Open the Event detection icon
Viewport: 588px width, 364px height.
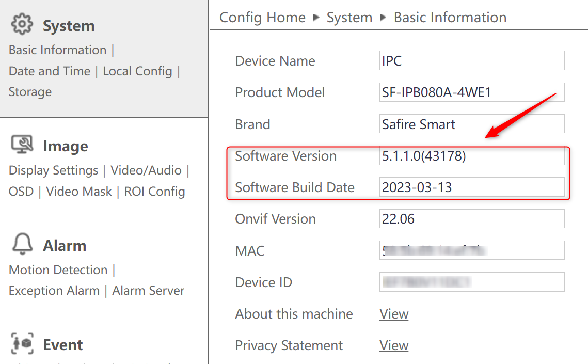[22, 344]
